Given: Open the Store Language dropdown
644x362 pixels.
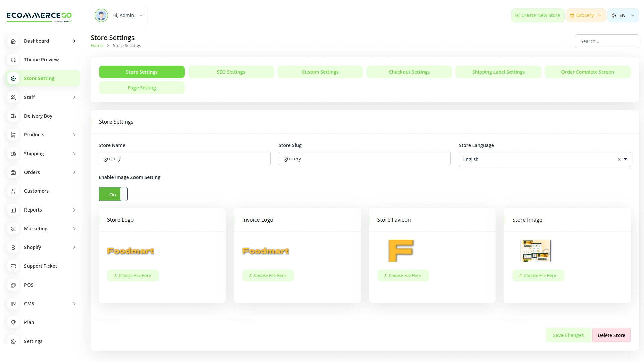Looking at the screenshot, I should (x=626, y=159).
